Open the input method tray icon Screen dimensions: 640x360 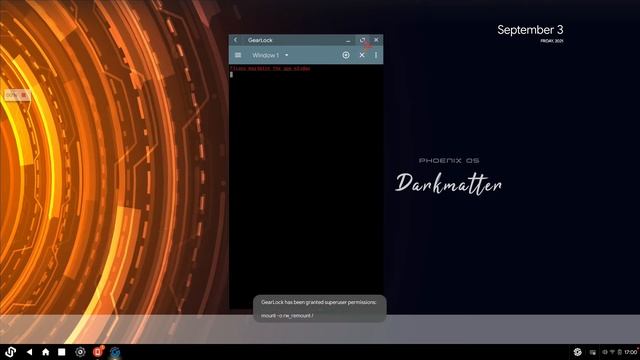pos(577,352)
